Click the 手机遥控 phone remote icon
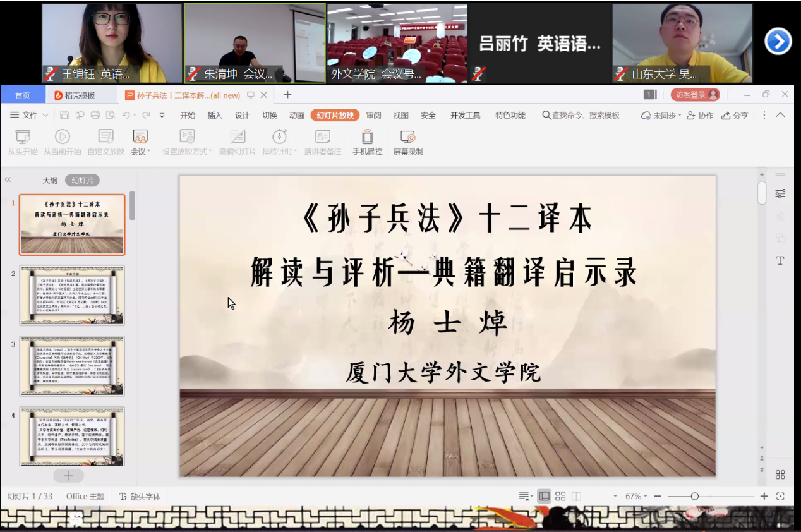801x532 pixels. 367,137
